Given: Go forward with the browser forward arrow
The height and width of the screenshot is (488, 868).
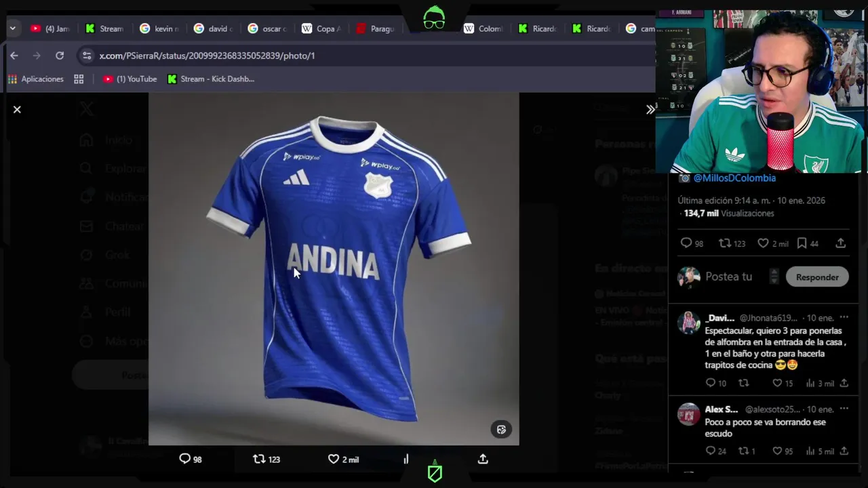Looking at the screenshot, I should (37, 56).
